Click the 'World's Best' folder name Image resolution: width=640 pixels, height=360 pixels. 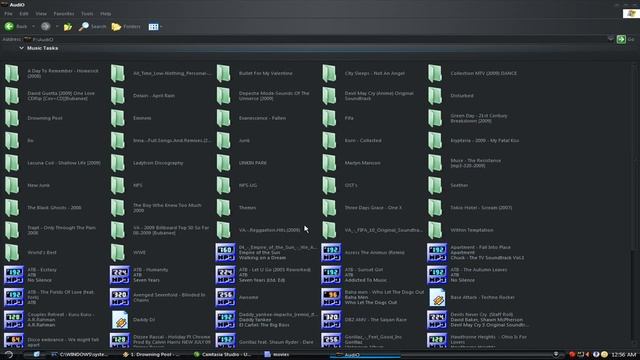coord(42,253)
